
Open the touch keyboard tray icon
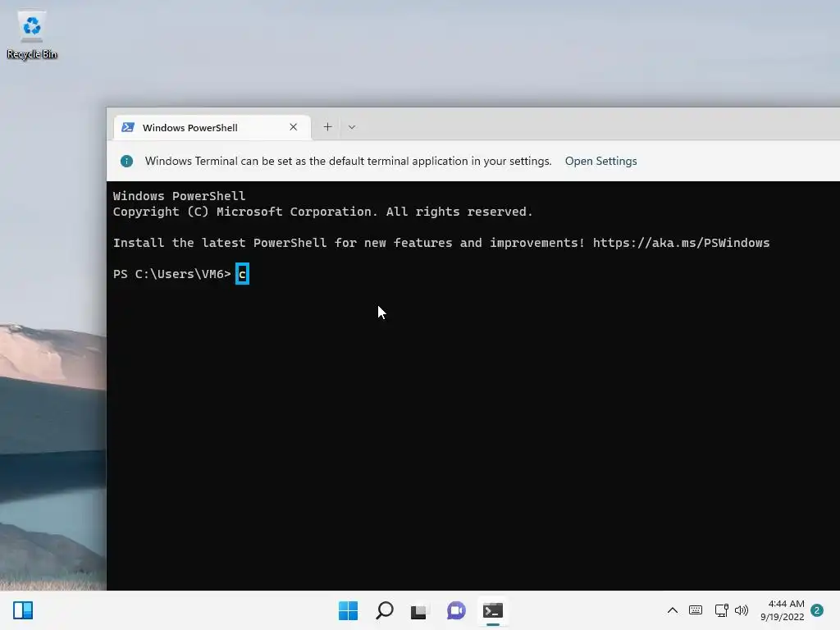(696, 610)
